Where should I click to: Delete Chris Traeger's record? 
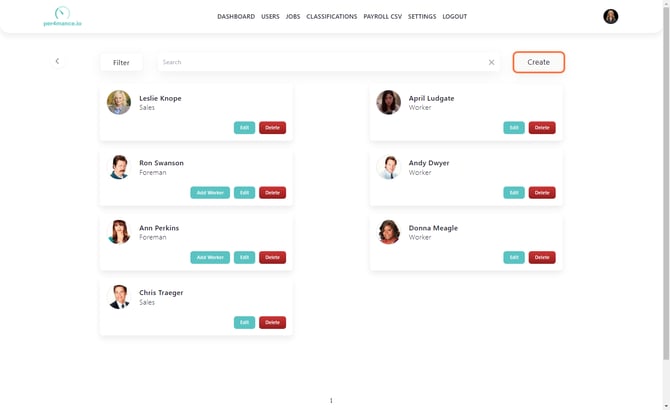[x=272, y=322]
